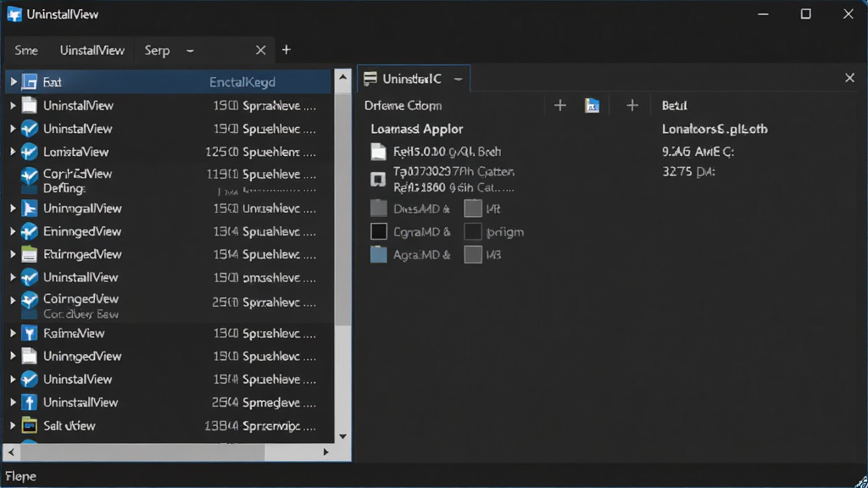
Task: Toggle the DresAMD & checkbox
Action: point(379,208)
